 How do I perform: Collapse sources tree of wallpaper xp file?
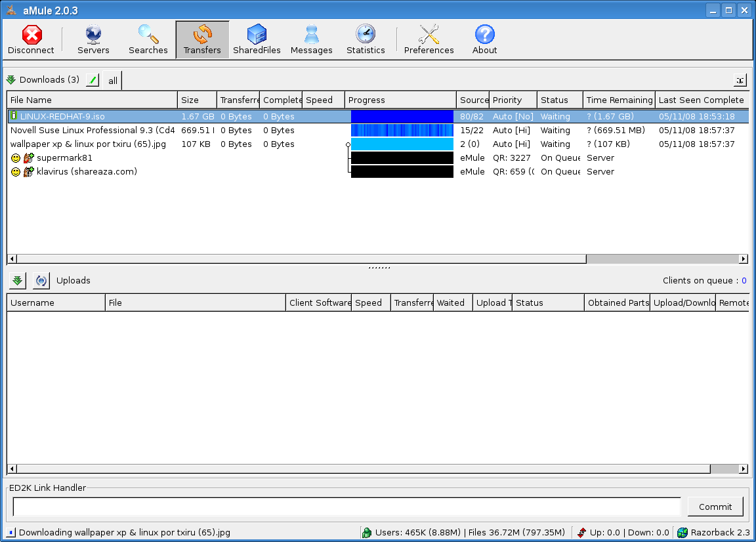348,144
